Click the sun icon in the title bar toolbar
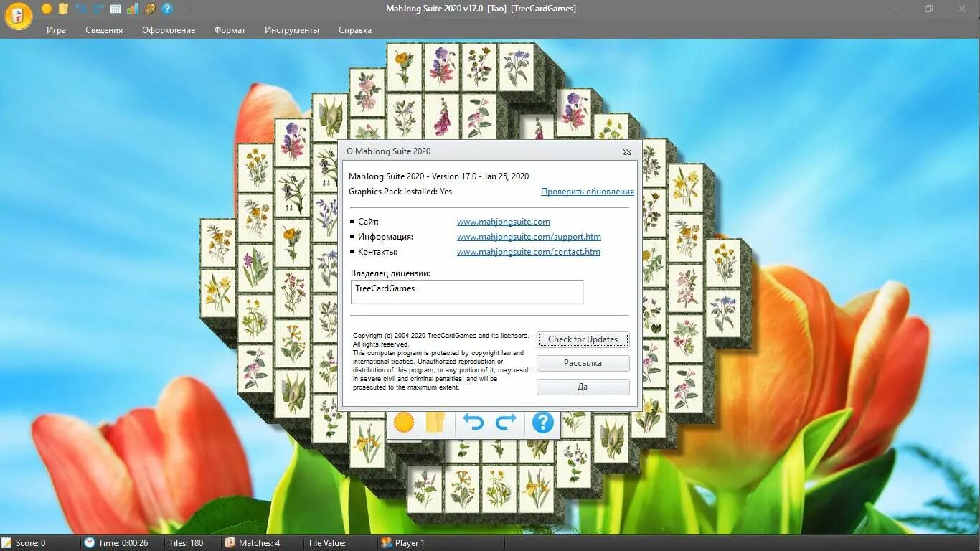 click(47, 9)
